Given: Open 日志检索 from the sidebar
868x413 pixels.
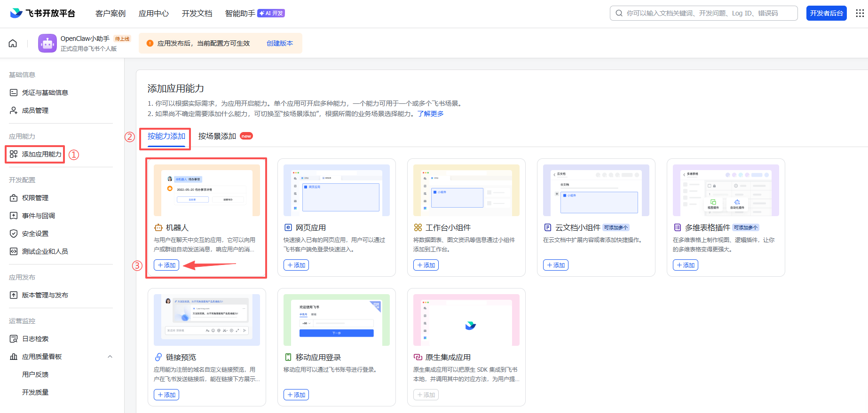Looking at the screenshot, I should pos(35,339).
